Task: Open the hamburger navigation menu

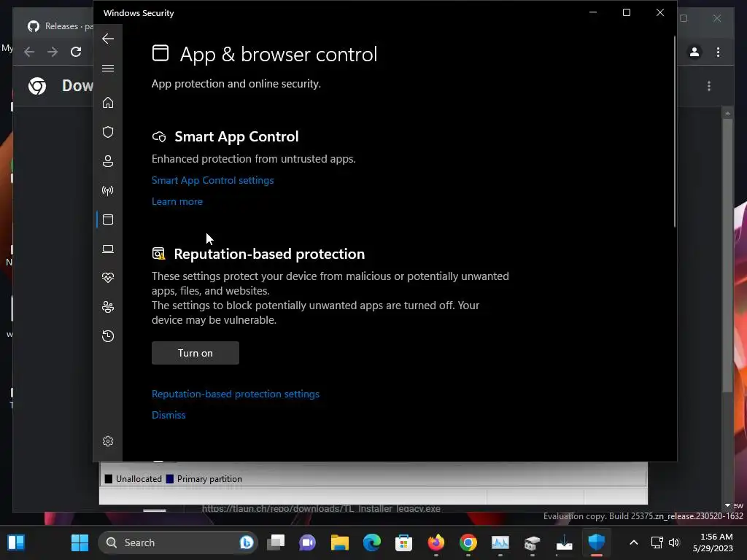Action: (108, 68)
